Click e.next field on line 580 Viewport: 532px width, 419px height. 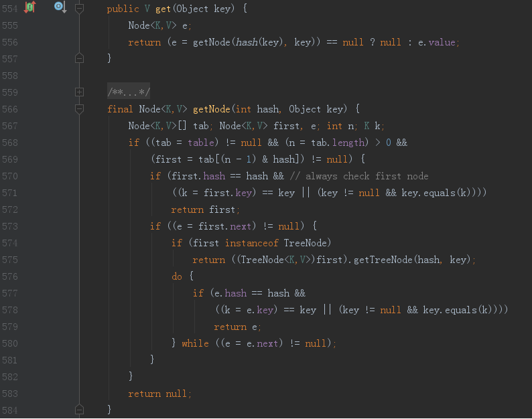[x=263, y=343]
